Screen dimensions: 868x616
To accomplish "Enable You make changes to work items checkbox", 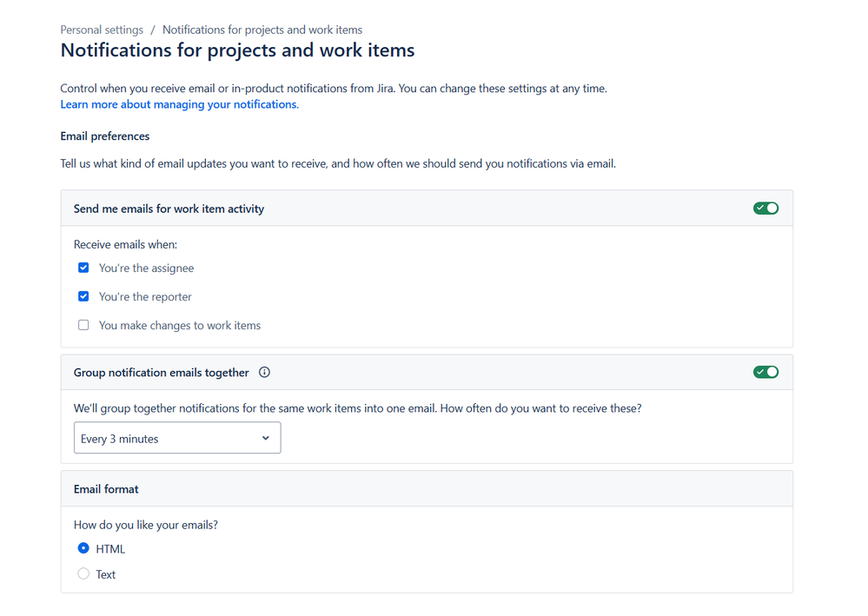I will [83, 325].
